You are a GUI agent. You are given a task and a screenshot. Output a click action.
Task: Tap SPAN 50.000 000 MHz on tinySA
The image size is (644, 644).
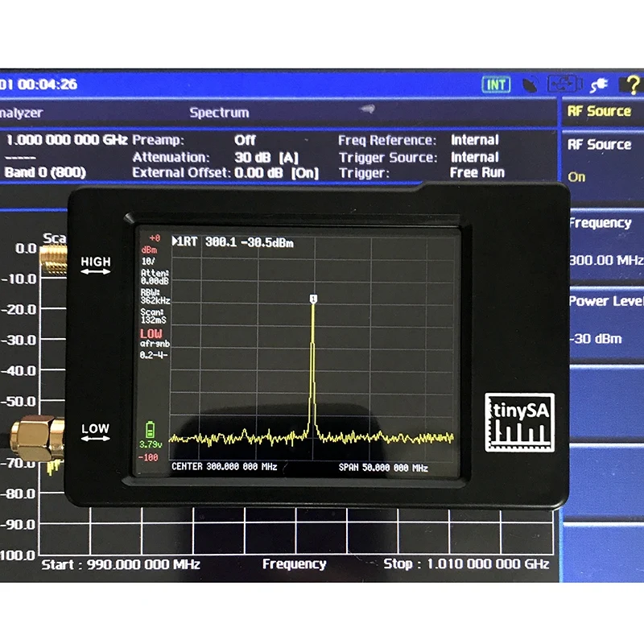pos(383,468)
